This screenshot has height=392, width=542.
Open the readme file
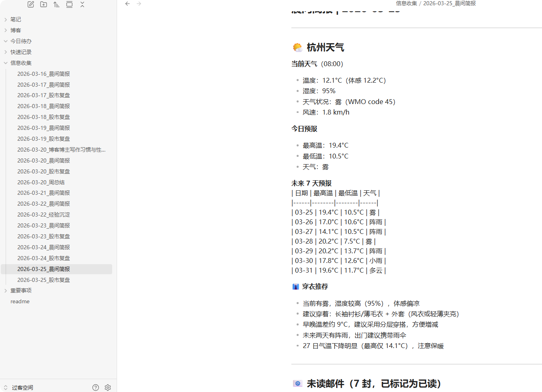coord(20,301)
